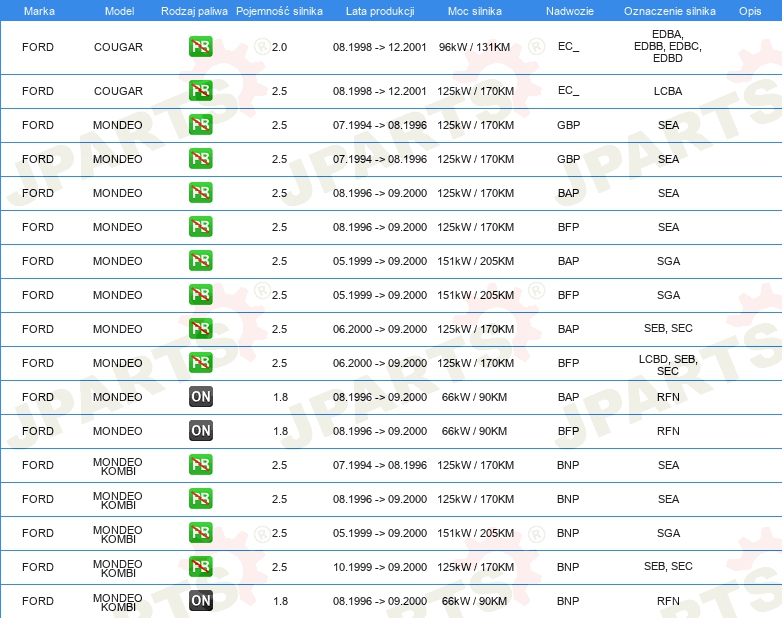Click petrol icon in Mondeo BAP SEA row
Screen dimensions: 782x618
(200, 193)
